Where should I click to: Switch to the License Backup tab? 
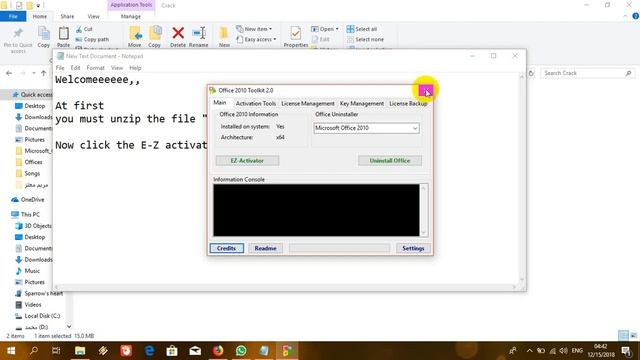click(x=408, y=104)
